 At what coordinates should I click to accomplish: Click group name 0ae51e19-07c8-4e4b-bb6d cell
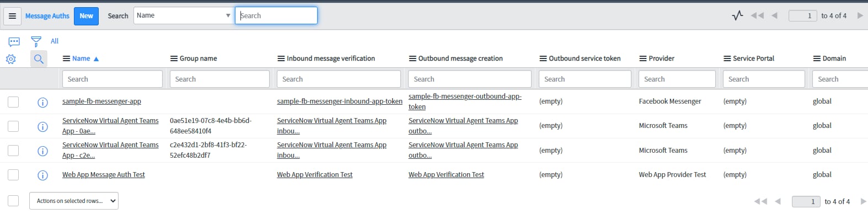pos(211,126)
